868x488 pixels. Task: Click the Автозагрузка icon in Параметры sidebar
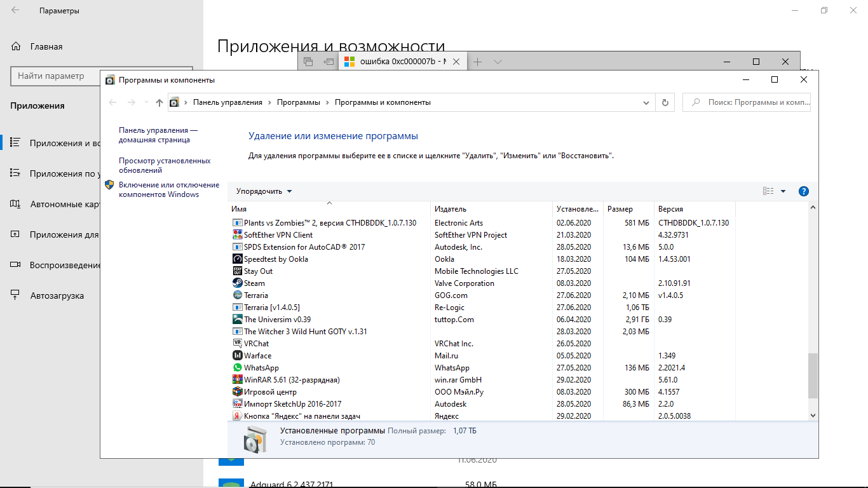pyautogui.click(x=15, y=295)
